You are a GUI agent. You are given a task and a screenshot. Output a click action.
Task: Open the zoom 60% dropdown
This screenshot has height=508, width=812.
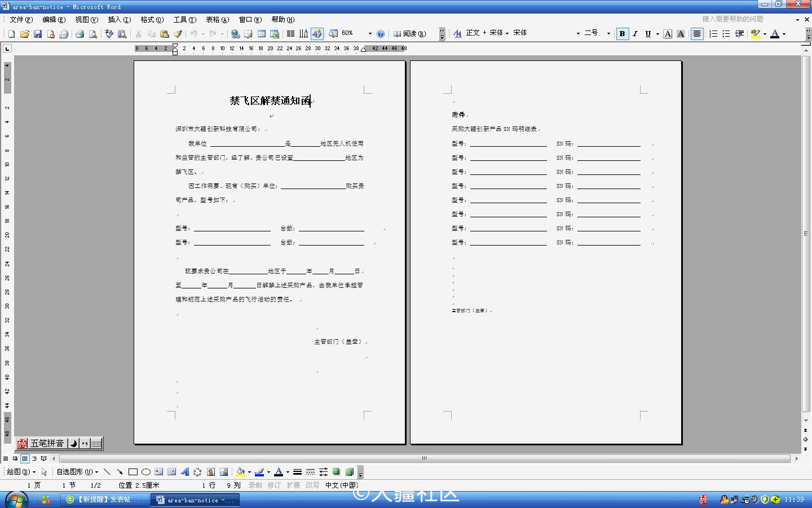[x=370, y=34]
